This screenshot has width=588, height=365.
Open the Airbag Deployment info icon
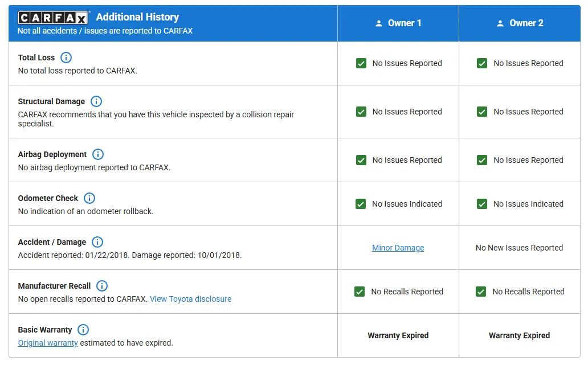(x=98, y=154)
